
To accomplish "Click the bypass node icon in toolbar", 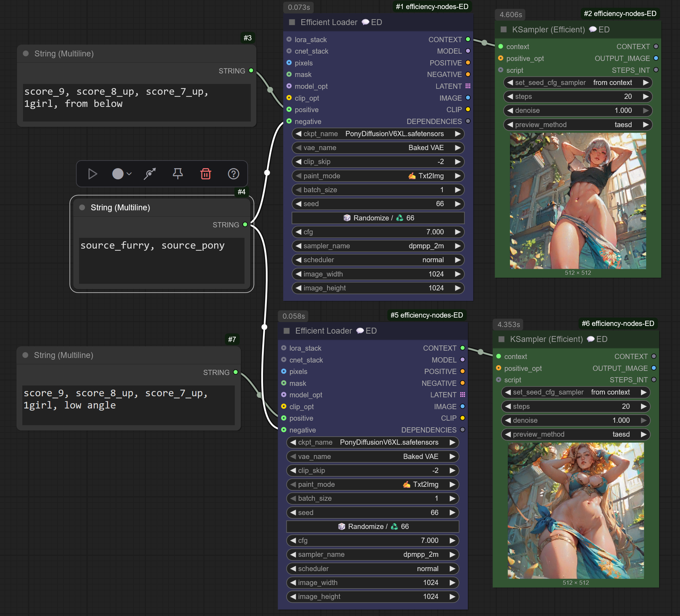I will point(150,174).
